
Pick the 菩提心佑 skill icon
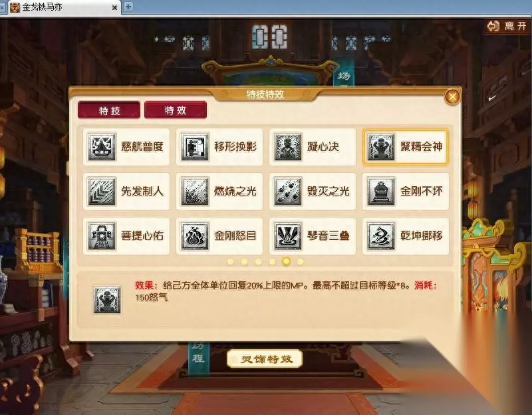coord(102,236)
